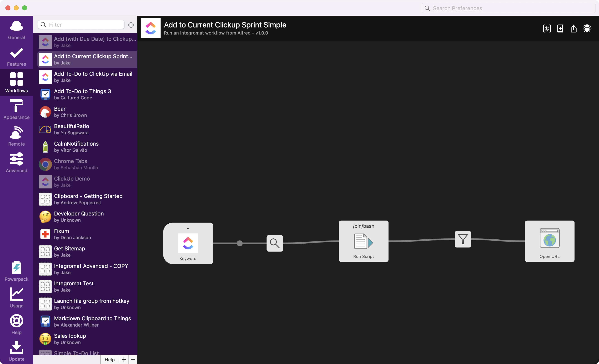Select Add (with Due Date) to Clickup workflow
The width and height of the screenshot is (599, 364).
click(x=87, y=42)
